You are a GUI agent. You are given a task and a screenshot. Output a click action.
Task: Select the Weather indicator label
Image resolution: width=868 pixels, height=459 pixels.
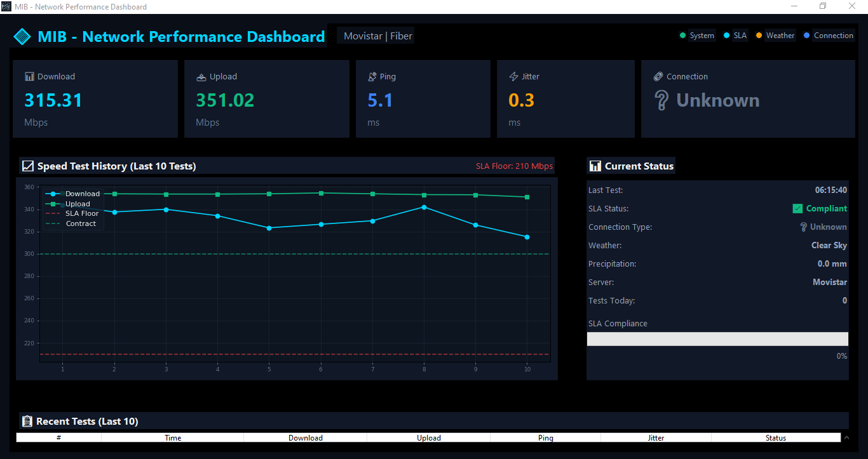pos(780,36)
